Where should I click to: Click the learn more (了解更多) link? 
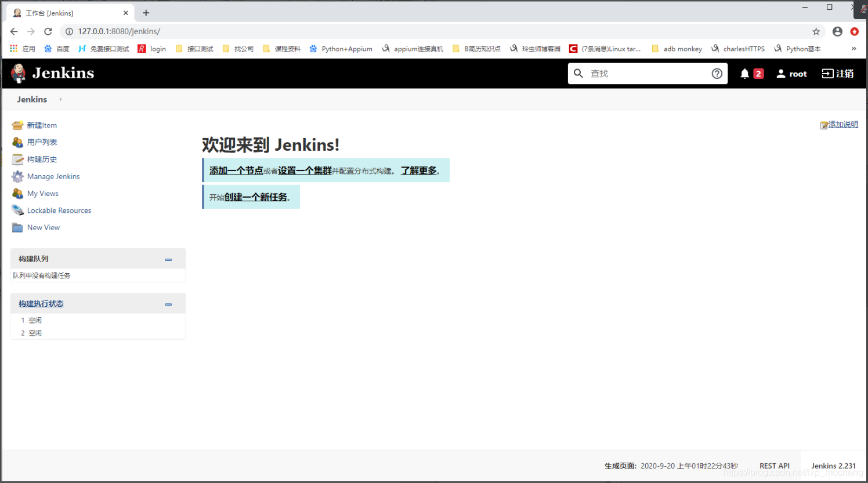tap(419, 170)
